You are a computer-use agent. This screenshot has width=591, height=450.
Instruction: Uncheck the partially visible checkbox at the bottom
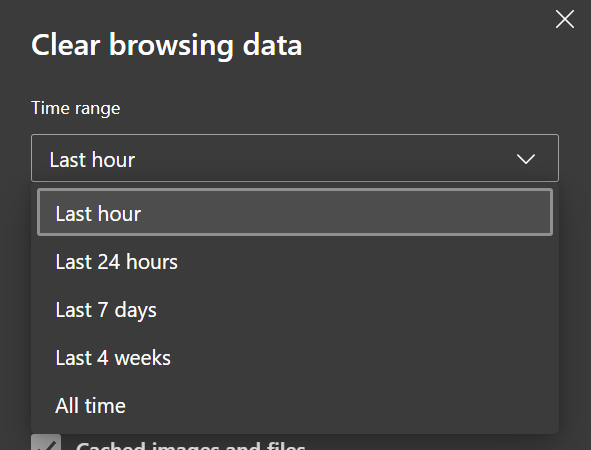click(x=46, y=443)
